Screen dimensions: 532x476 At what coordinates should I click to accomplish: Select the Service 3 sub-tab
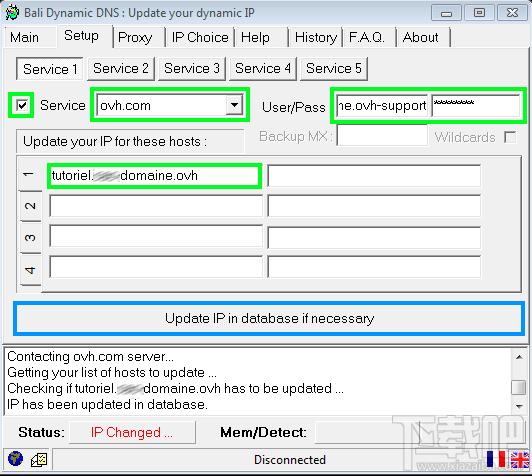[192, 69]
